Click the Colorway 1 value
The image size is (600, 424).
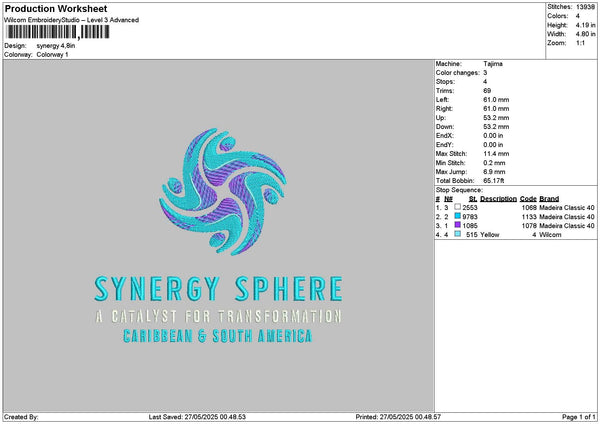(x=52, y=54)
